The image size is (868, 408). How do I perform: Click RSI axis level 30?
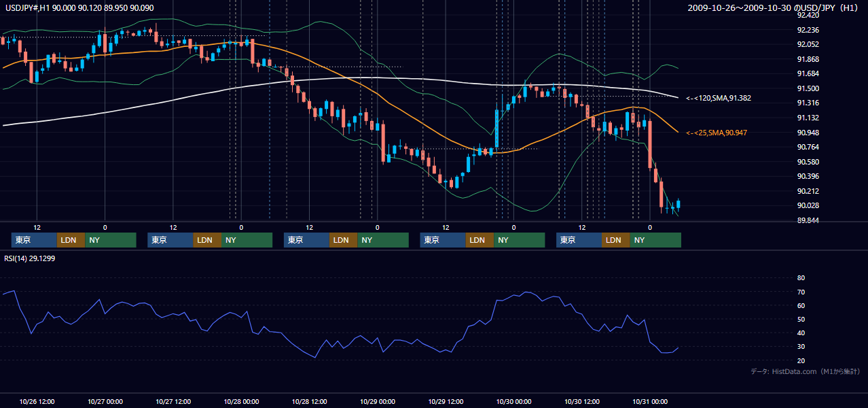click(801, 346)
